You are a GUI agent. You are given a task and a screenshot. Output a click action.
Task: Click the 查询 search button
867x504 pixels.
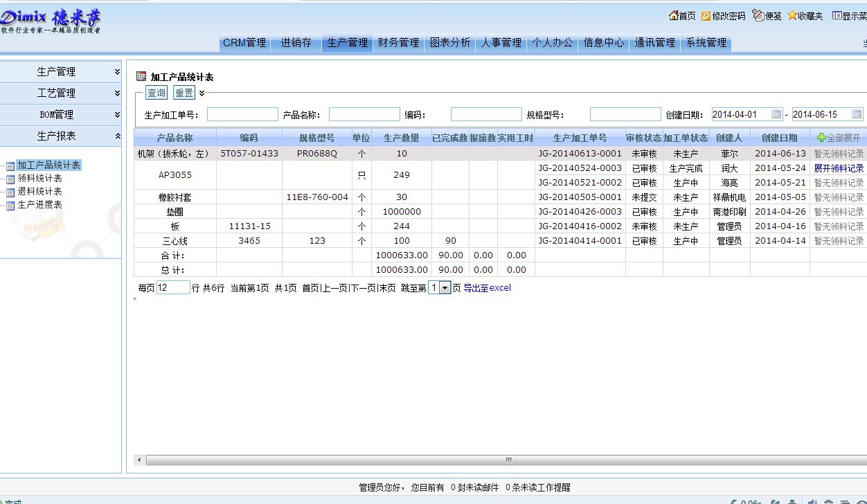coord(156,92)
